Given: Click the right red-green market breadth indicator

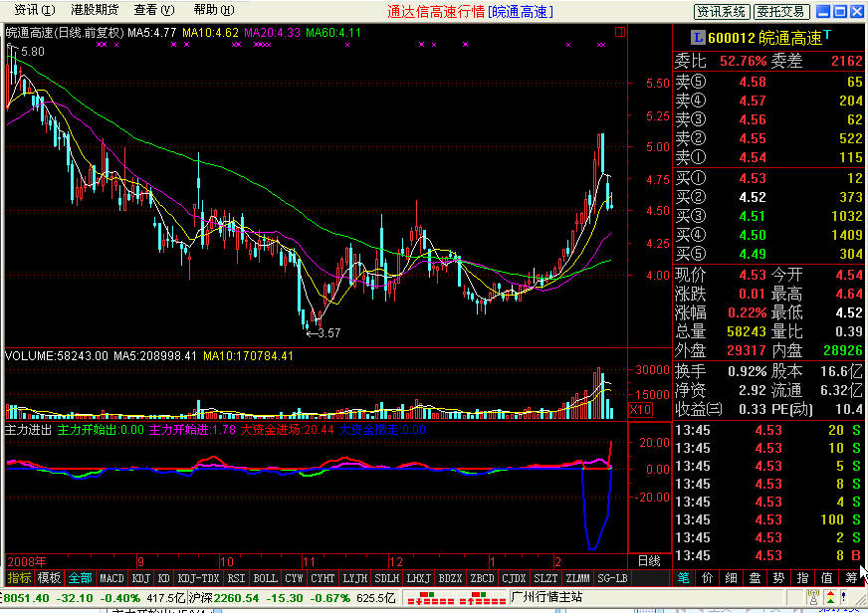Looking at the screenshot, I should click(482, 598).
